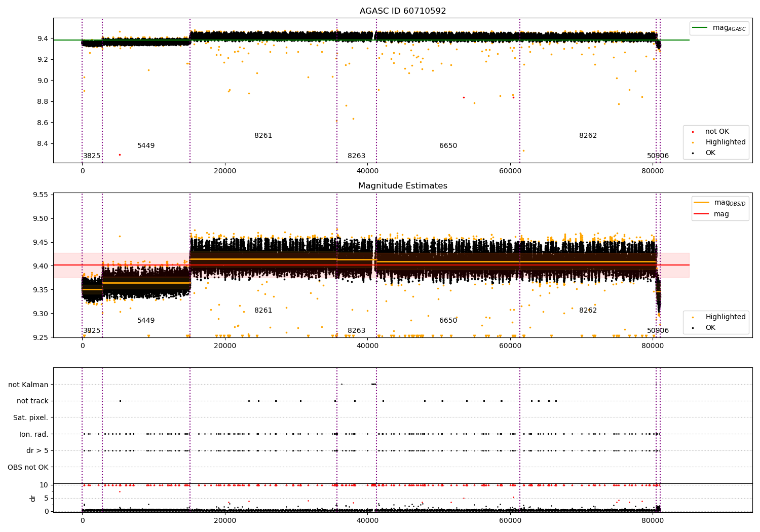This screenshot has height=532, width=760.
Task: Click the 'dr > 5' row label
Action: (x=37, y=451)
